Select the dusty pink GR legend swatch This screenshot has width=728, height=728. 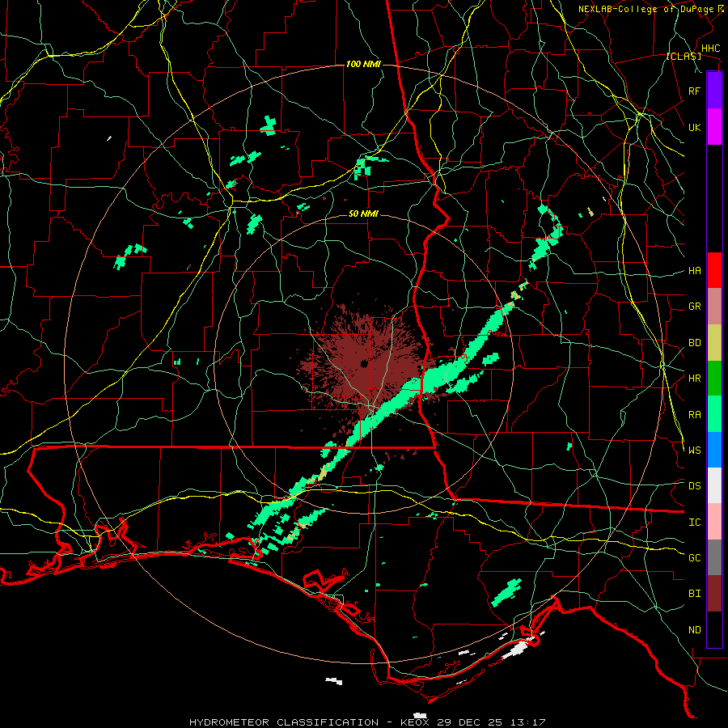click(x=714, y=307)
